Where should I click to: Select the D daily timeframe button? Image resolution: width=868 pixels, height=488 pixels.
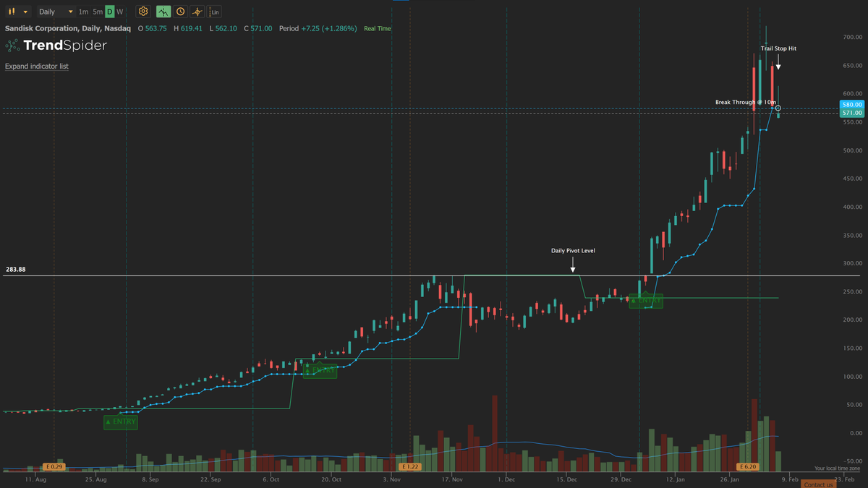coord(109,12)
